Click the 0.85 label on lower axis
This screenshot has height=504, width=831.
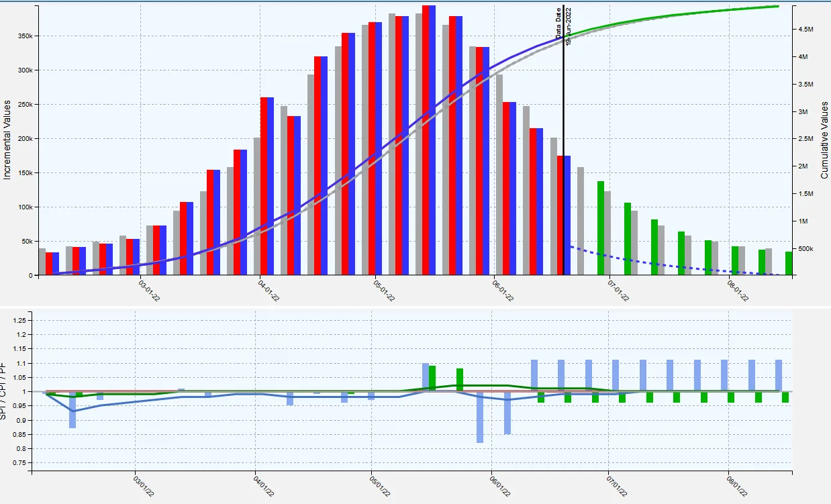(20, 434)
